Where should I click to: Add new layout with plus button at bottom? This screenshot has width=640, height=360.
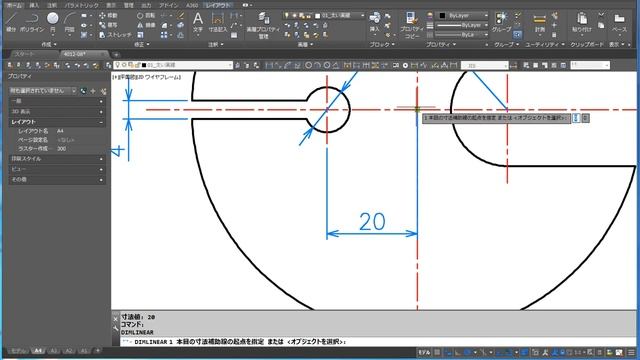click(x=98, y=351)
